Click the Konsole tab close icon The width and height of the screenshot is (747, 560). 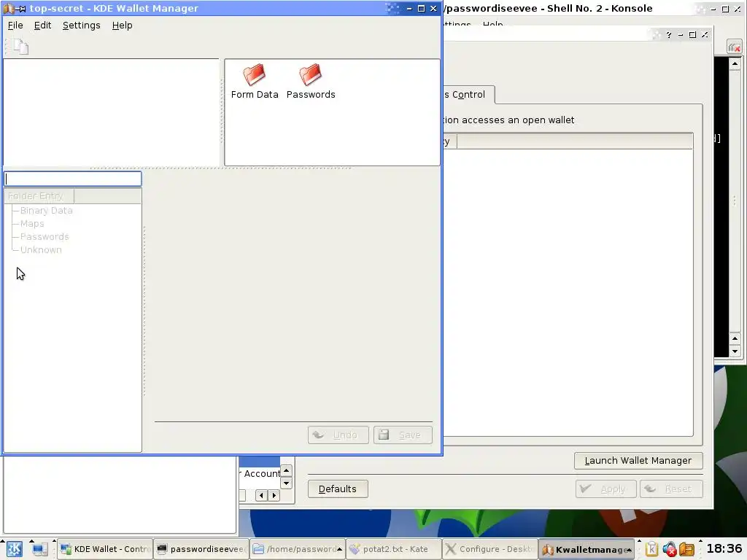tap(734, 47)
